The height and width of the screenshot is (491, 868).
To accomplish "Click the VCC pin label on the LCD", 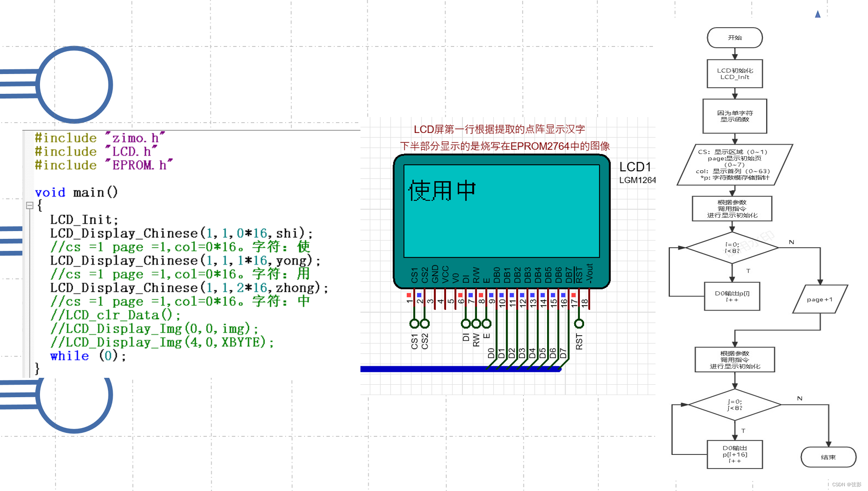I will pyautogui.click(x=445, y=275).
